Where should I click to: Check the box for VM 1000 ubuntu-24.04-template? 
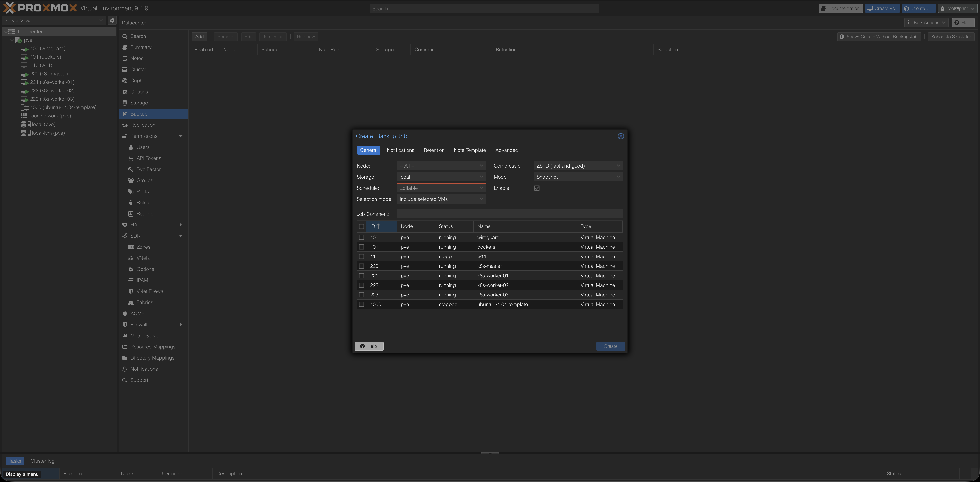pyautogui.click(x=361, y=305)
